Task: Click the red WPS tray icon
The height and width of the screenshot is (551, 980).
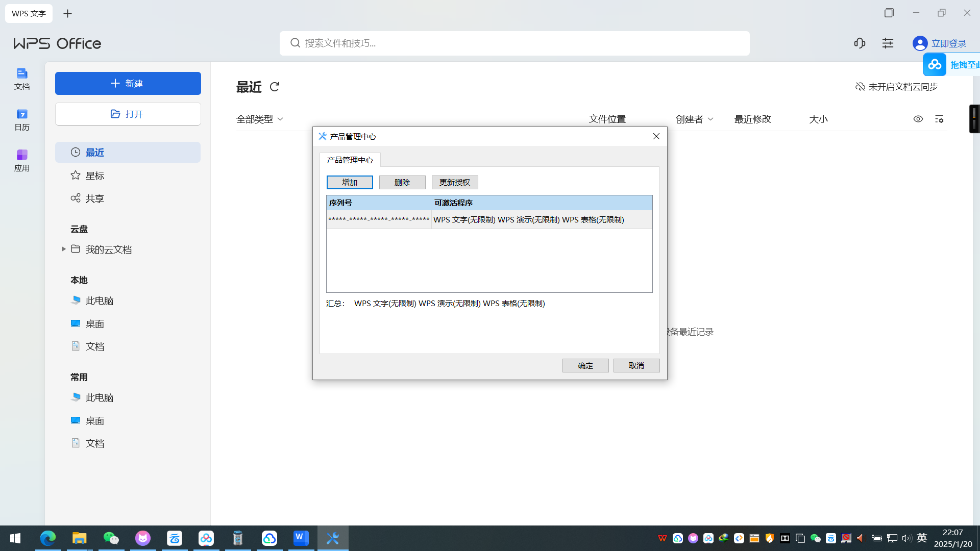Action: (x=663, y=538)
